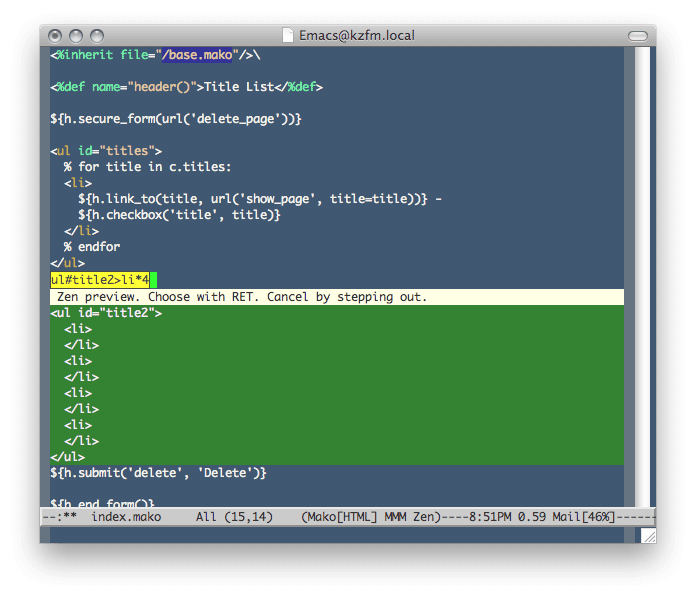
Task: Click the index.mako buffer name in mode line
Action: pos(126,517)
